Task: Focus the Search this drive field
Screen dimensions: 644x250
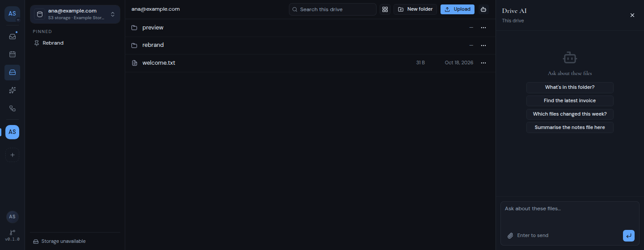Action: (x=332, y=9)
